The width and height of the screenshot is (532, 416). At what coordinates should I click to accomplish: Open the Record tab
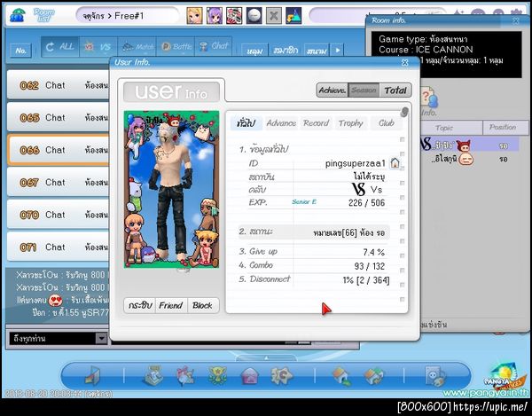[x=317, y=123]
